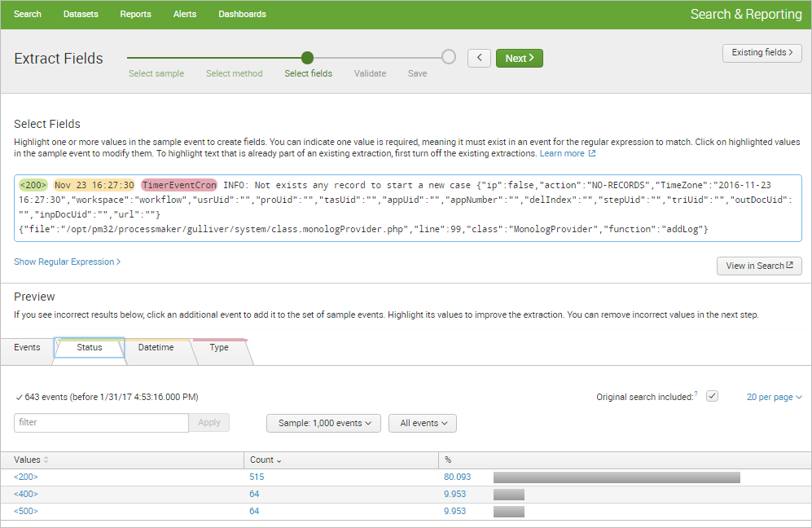The height and width of the screenshot is (528, 812).
Task: Open the Type tab
Action: [219, 348]
